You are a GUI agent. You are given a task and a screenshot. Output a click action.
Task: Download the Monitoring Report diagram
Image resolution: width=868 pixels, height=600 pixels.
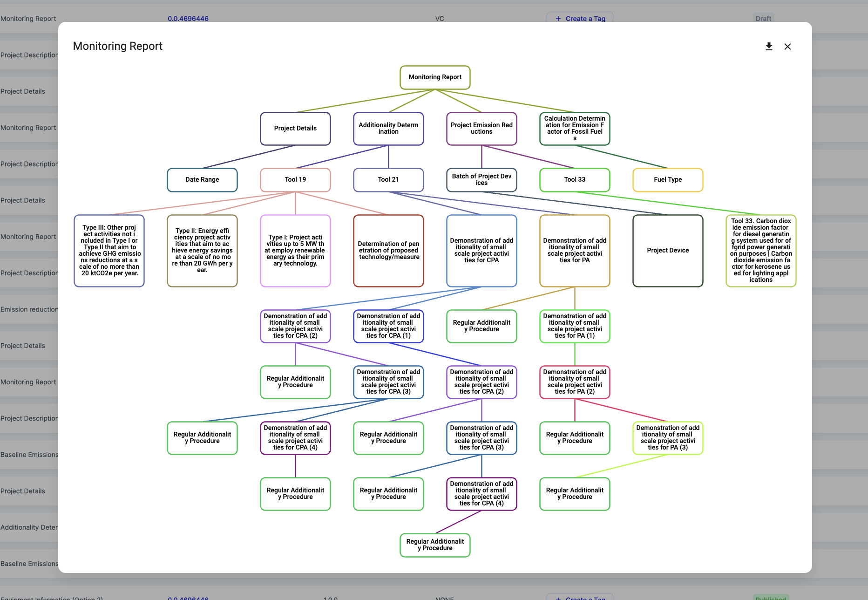pos(769,47)
